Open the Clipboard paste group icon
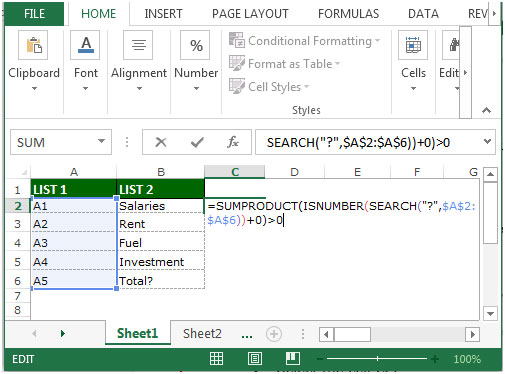 [33, 45]
